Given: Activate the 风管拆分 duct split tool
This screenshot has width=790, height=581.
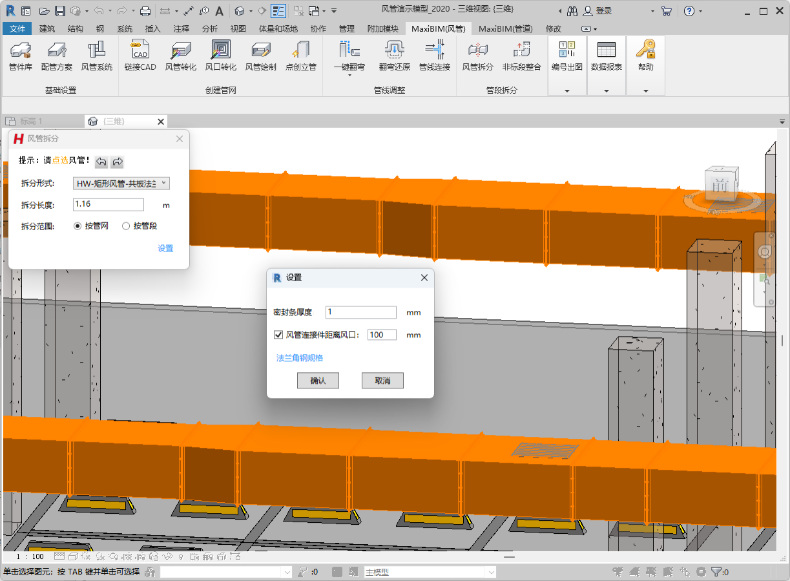Looking at the screenshot, I should point(477,54).
